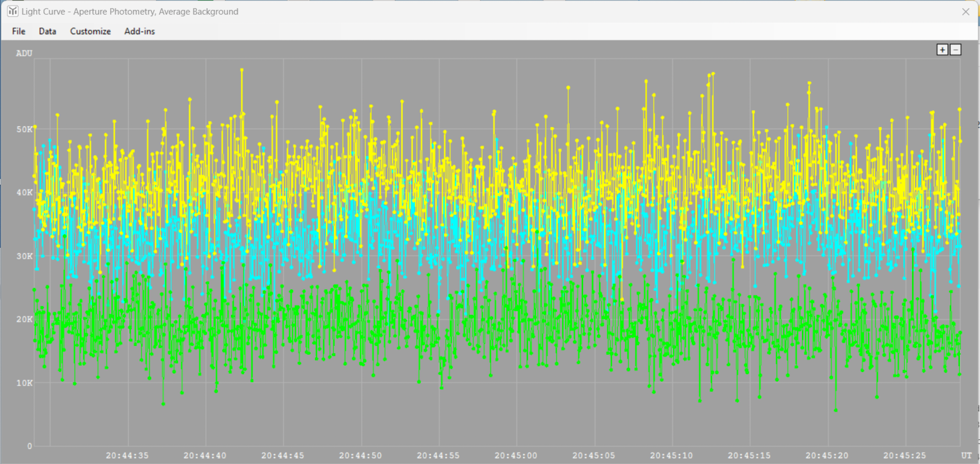Open the Customize menu
The height and width of the screenshot is (464, 980).
click(x=90, y=32)
